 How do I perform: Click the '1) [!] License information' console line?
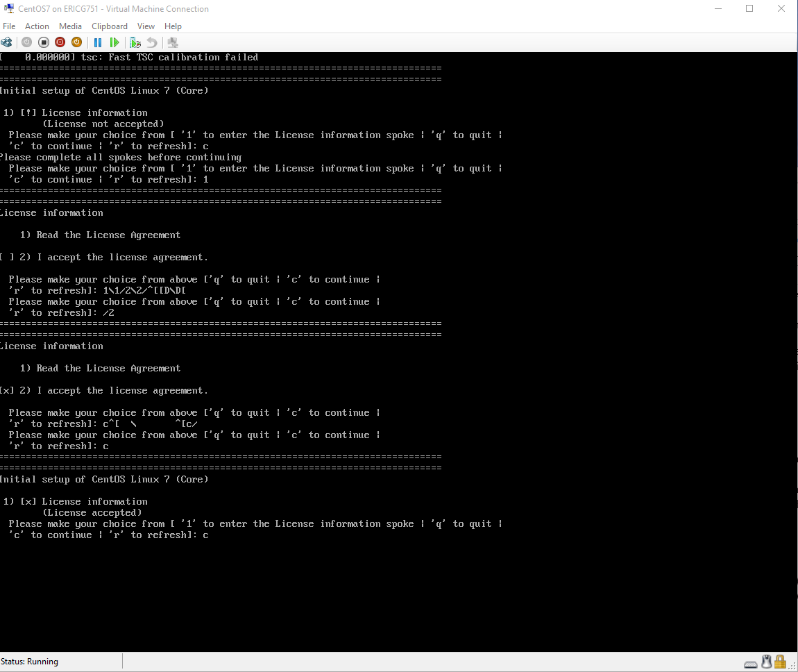[76, 112]
